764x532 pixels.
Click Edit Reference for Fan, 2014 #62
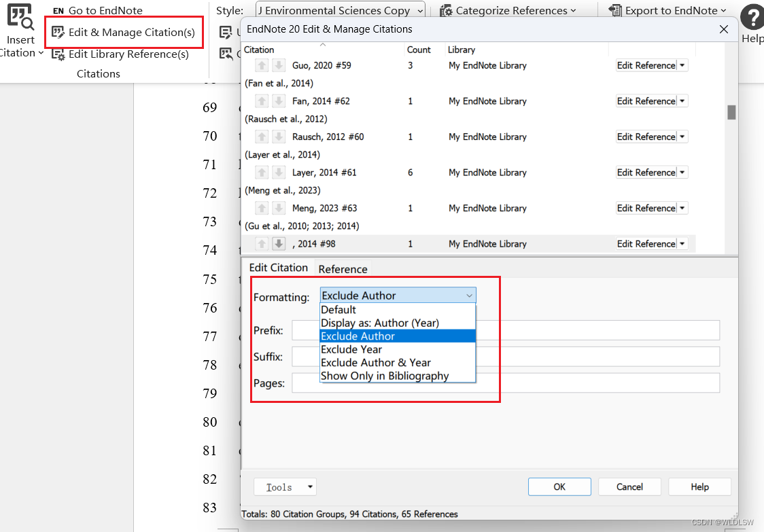click(x=646, y=101)
